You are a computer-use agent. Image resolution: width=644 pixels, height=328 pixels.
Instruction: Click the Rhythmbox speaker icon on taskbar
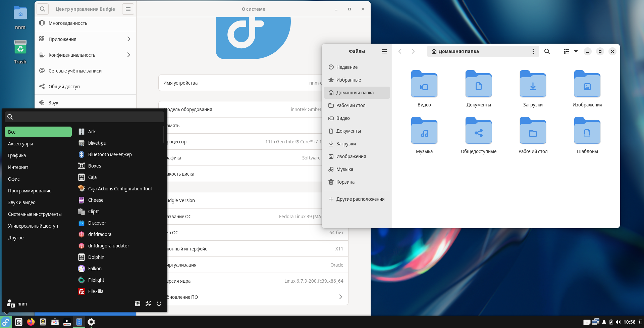pos(43,322)
